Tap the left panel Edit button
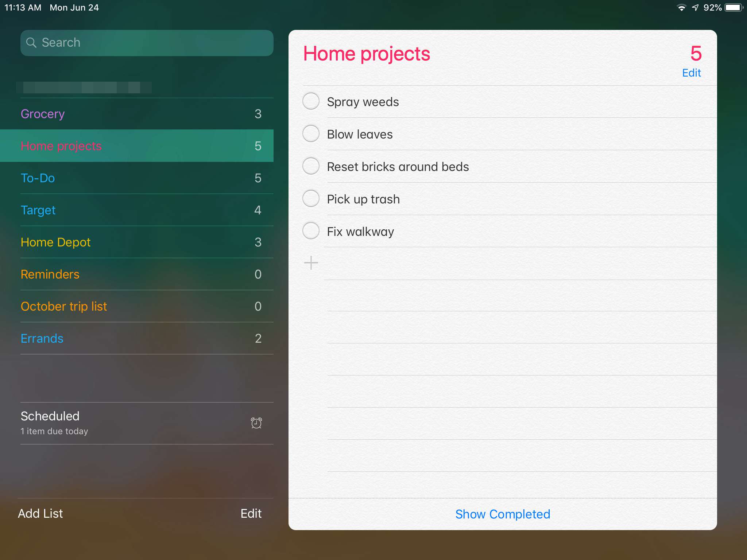 251,514
